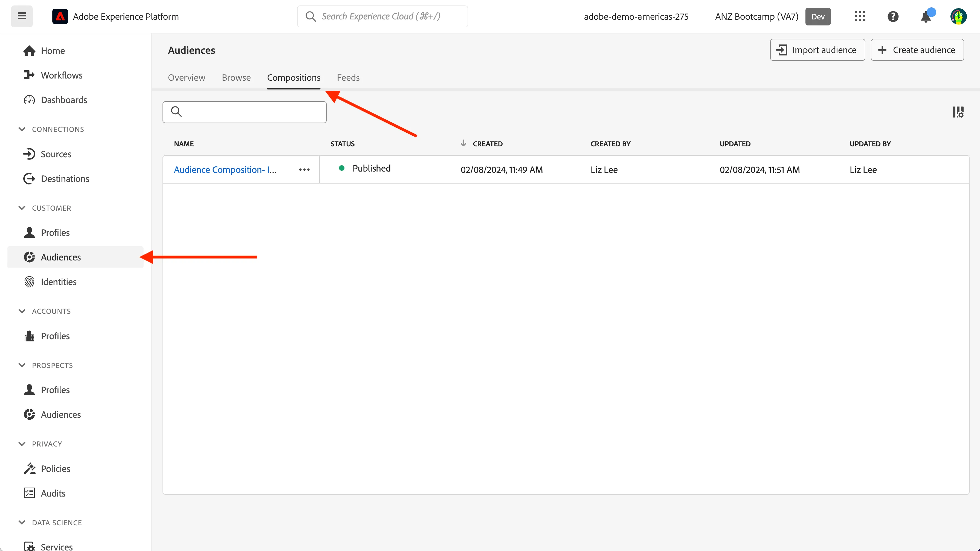
Task: Select Audiences under Customer section
Action: click(x=75, y=257)
